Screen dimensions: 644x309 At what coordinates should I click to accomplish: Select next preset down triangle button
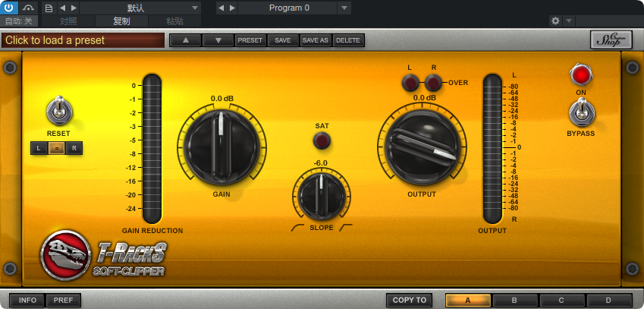[218, 40]
